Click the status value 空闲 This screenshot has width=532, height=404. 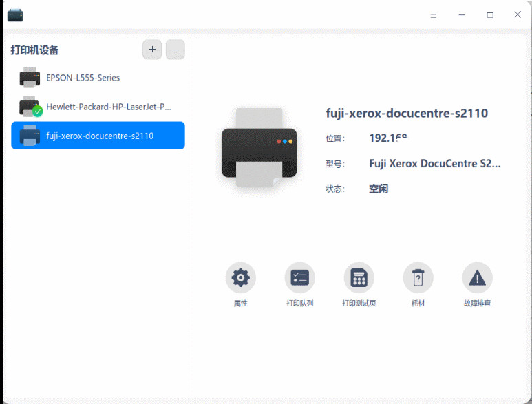[x=379, y=189]
